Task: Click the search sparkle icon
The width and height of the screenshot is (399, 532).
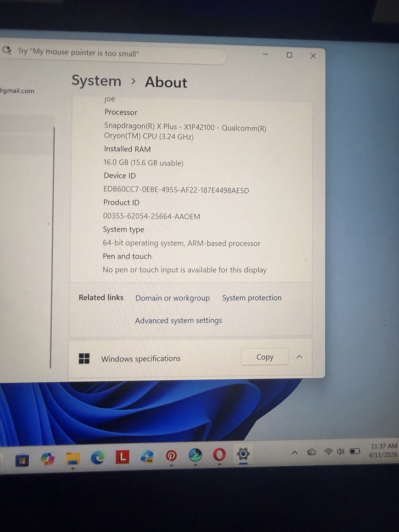Action: (7, 50)
